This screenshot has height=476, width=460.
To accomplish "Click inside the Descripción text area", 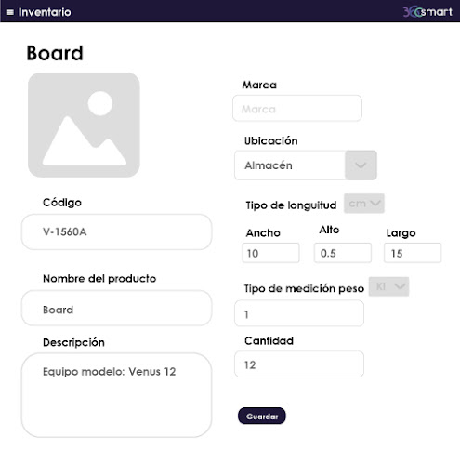I will (116, 395).
